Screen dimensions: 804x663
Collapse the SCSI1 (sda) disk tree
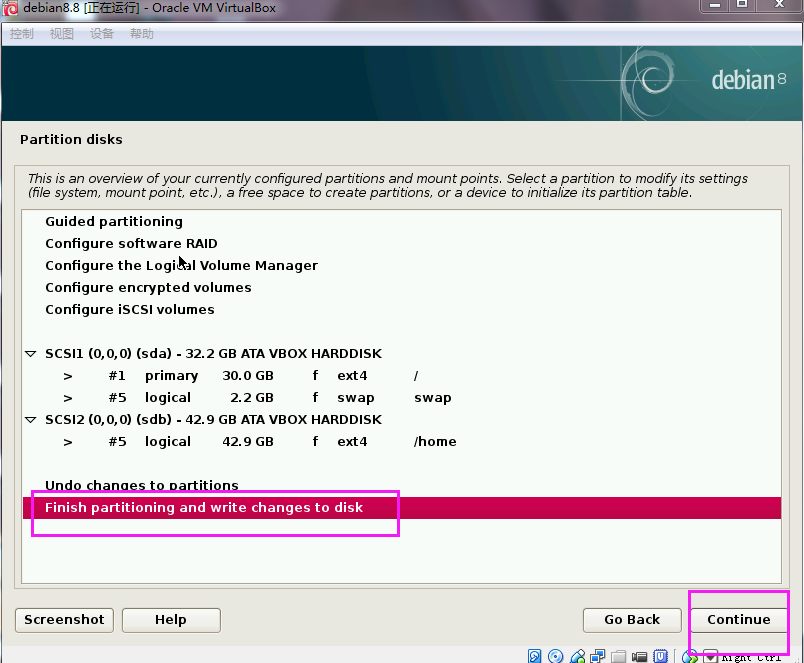(31, 354)
